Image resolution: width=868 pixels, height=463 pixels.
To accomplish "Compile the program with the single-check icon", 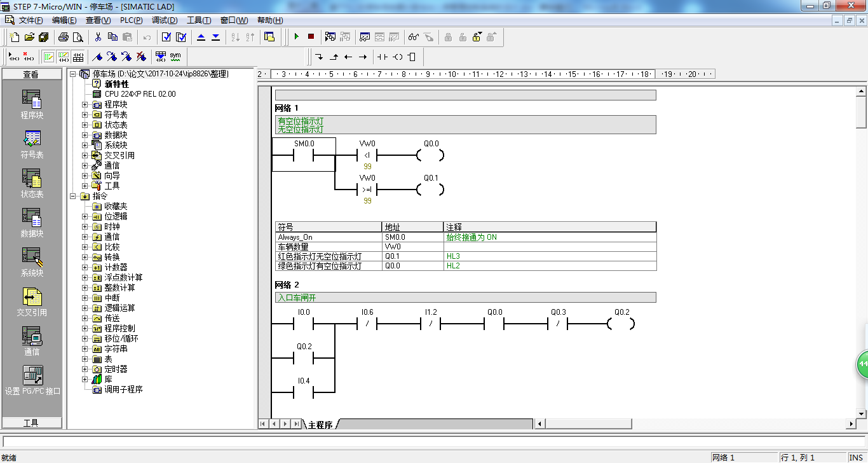I will point(166,37).
